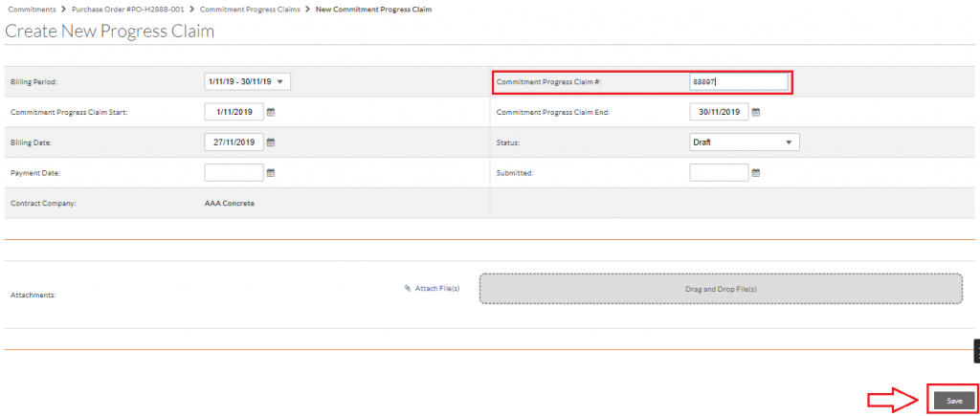The height and width of the screenshot is (416, 980).
Task: Click the Drag and Drop File(s) area
Action: point(721,289)
